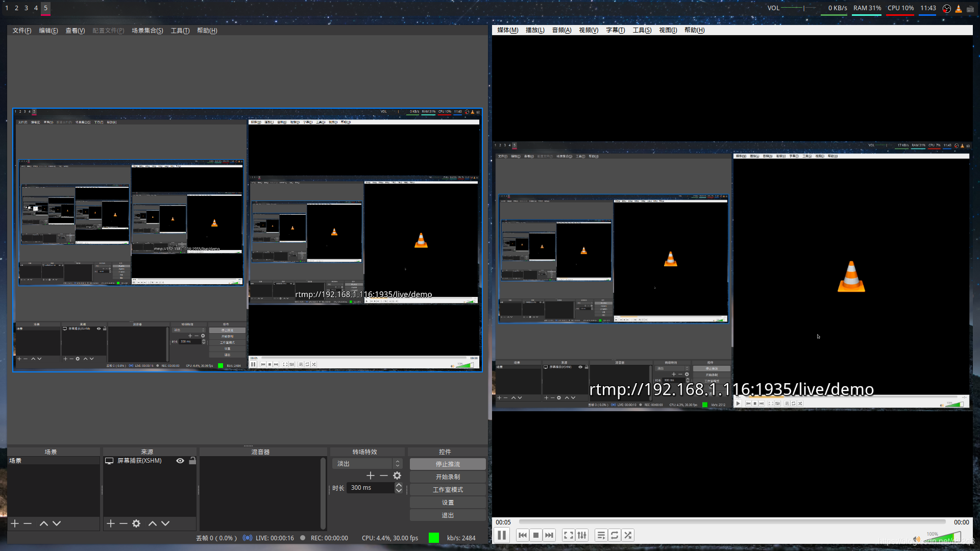Click the mixer panel scrollbar
980x551 pixels.
coord(323,493)
